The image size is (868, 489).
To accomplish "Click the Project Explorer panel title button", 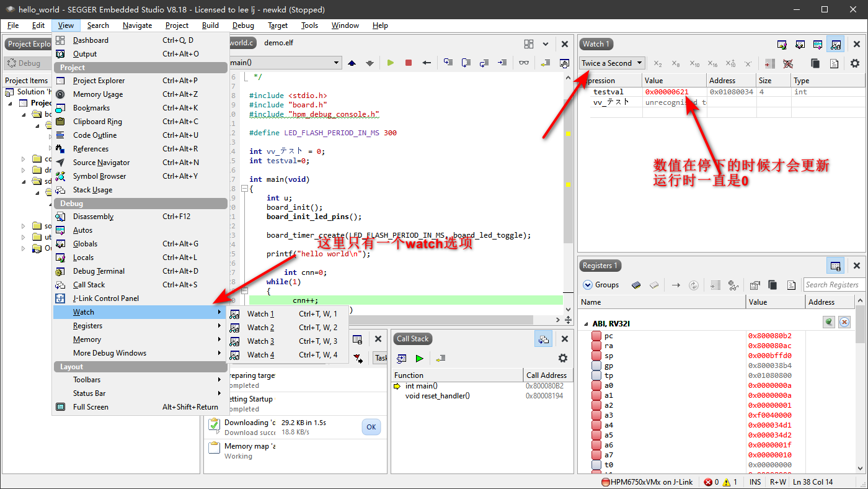I will point(28,44).
